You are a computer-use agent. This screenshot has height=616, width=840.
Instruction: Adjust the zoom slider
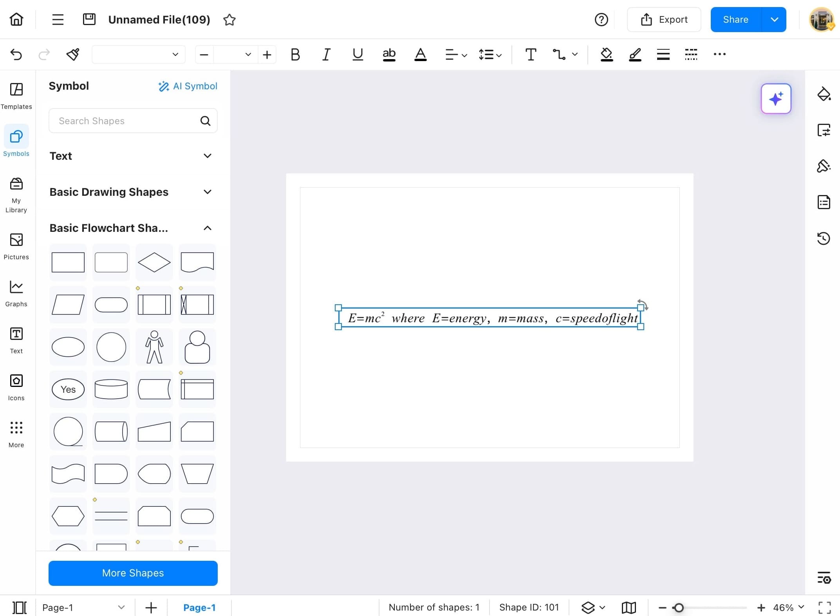pyautogui.click(x=679, y=607)
